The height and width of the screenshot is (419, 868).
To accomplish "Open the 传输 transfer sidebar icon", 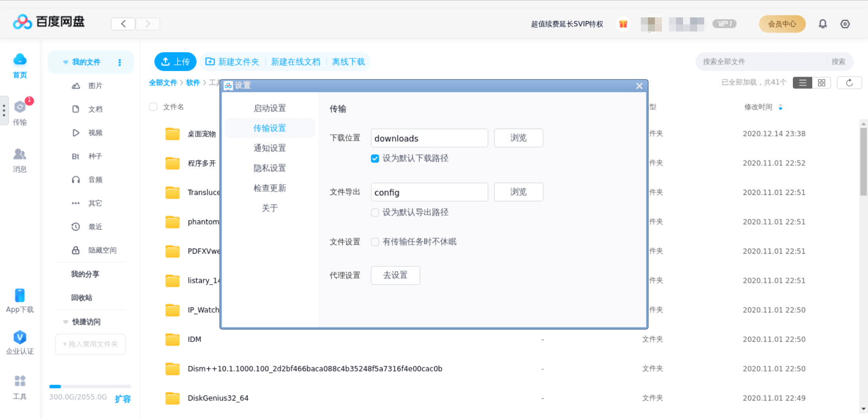I will 20,113.
